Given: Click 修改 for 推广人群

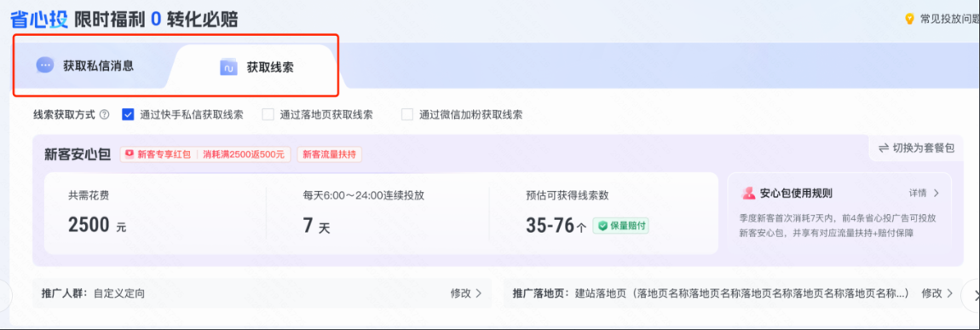Looking at the screenshot, I should click(x=461, y=292).
